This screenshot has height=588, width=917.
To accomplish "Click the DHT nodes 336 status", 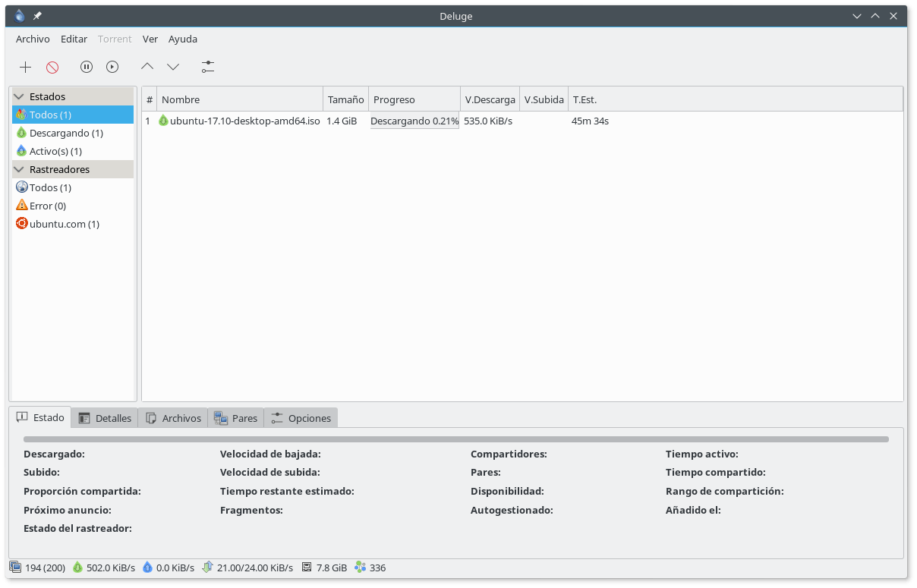I will click(370, 568).
